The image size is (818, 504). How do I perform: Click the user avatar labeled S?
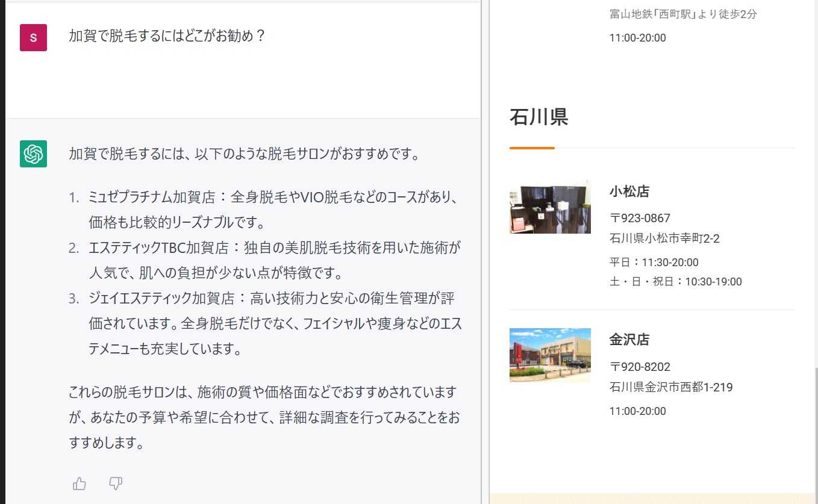(x=33, y=37)
